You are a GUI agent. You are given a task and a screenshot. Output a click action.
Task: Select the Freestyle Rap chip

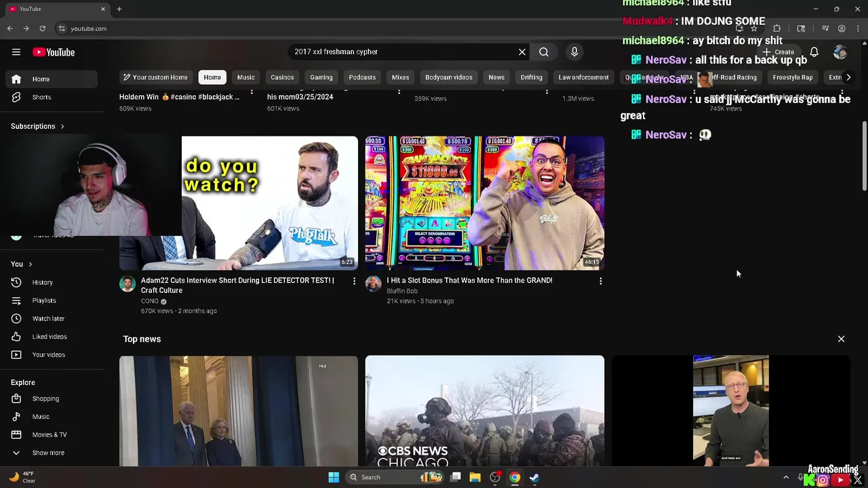click(793, 77)
